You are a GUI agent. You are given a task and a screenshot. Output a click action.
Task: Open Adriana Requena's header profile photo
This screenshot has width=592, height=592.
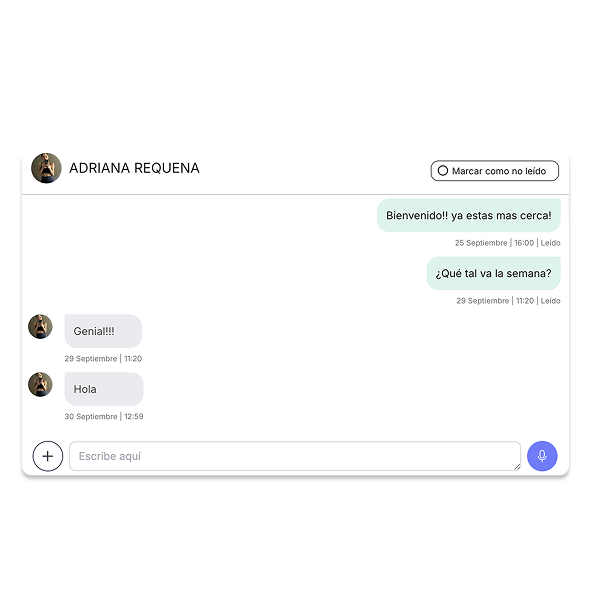46,168
